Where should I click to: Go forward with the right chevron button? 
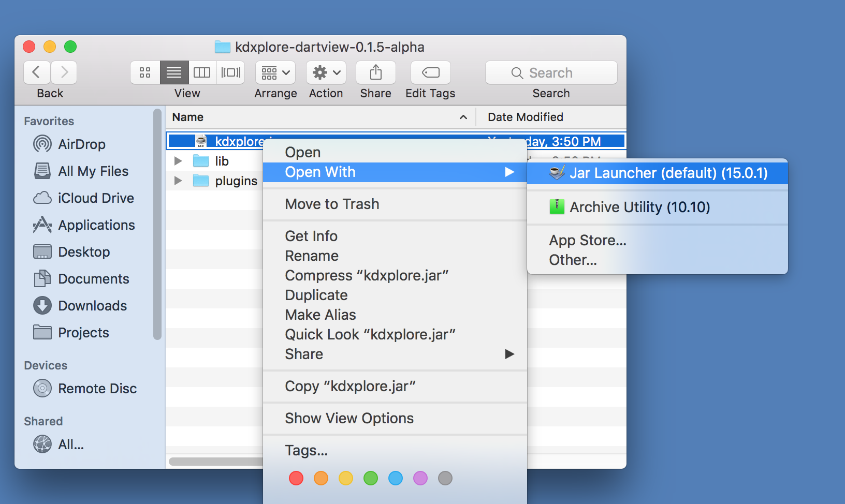click(64, 72)
